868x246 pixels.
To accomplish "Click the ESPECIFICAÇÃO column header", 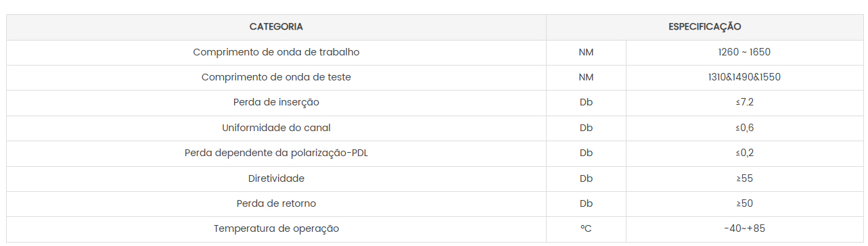I will point(704,27).
